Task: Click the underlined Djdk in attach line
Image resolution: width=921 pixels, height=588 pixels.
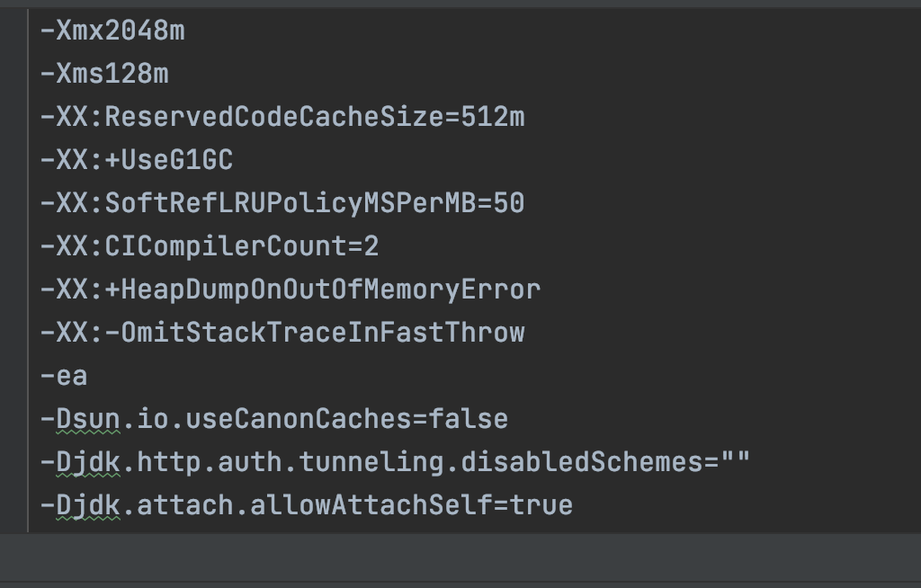Action: [88, 506]
